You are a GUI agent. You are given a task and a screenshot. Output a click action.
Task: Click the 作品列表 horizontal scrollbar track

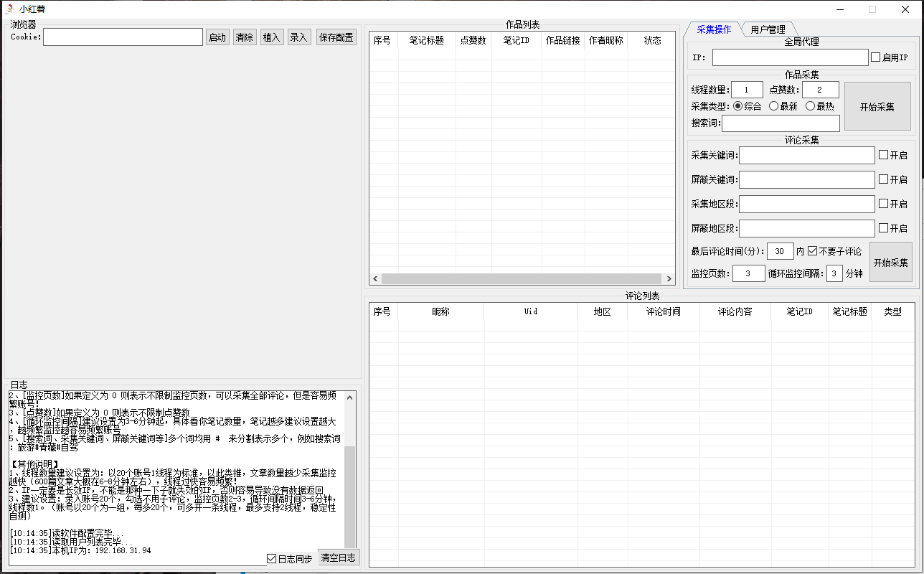click(522, 279)
